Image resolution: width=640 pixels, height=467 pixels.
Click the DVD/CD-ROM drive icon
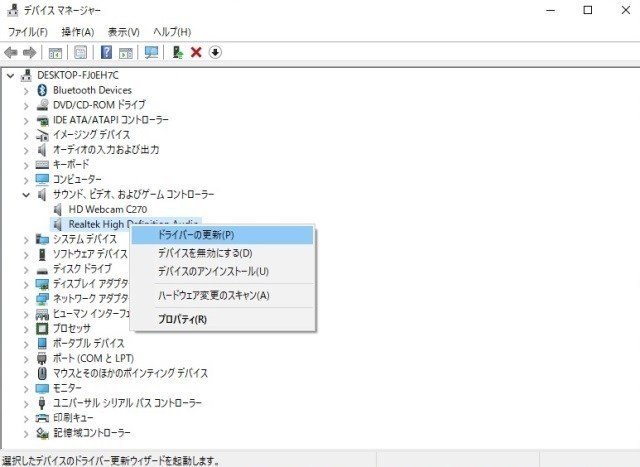[x=42, y=105]
